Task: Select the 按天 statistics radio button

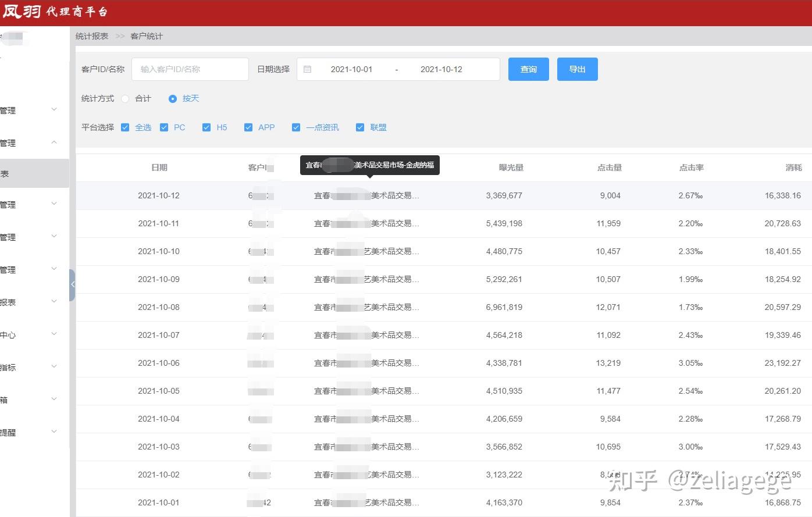Action: [x=173, y=99]
